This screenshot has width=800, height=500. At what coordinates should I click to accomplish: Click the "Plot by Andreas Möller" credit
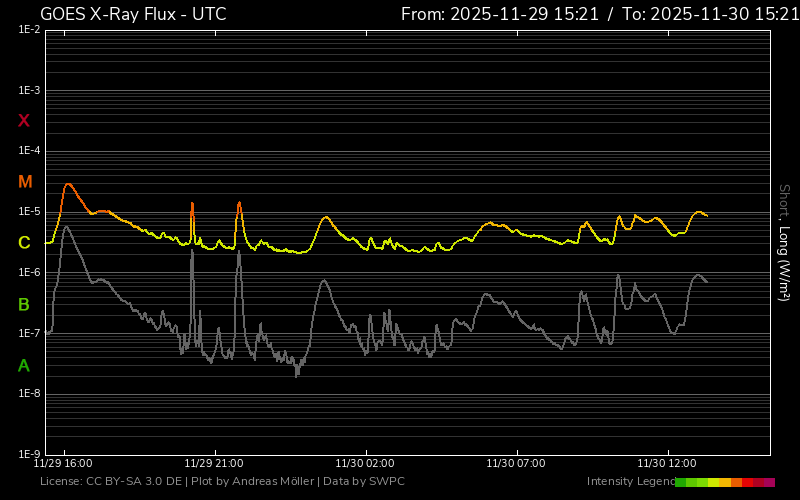pos(253,481)
